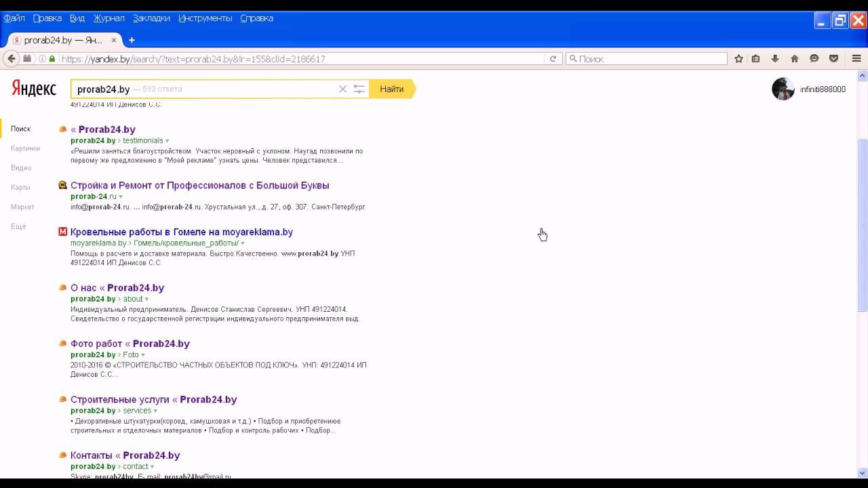The width and height of the screenshot is (868, 488).
Task: Open the Справка menu
Action: coord(257,18)
